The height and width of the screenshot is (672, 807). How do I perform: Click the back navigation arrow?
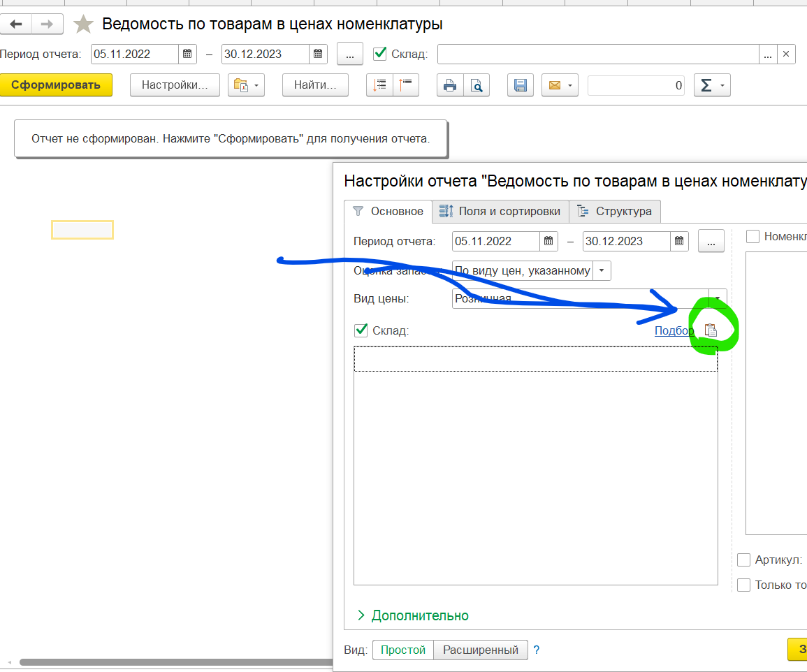(x=16, y=24)
